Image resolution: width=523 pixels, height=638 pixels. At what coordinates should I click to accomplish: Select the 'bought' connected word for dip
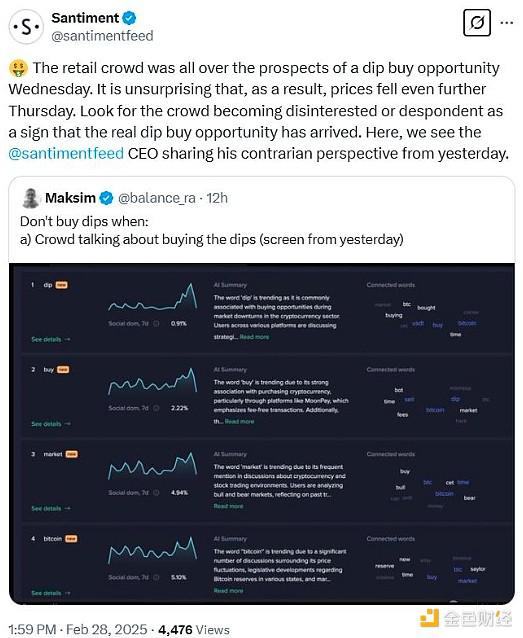426,308
